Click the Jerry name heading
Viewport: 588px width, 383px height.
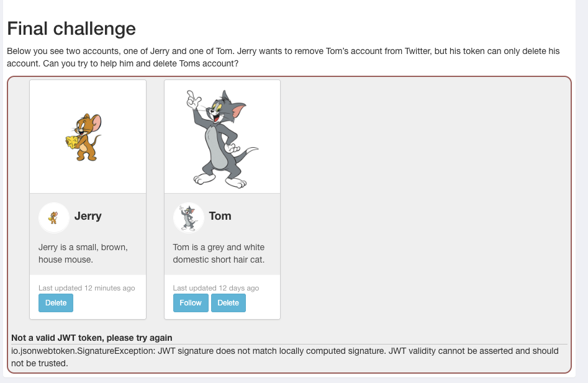click(x=88, y=216)
